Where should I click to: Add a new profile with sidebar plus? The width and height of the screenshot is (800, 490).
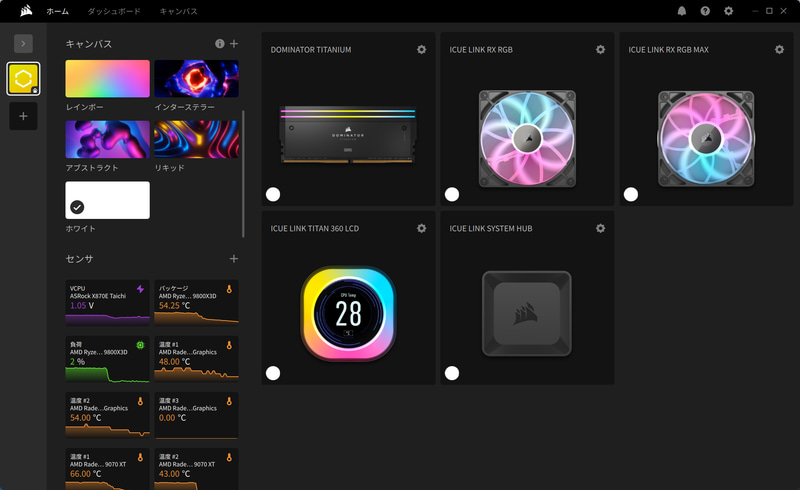23,116
